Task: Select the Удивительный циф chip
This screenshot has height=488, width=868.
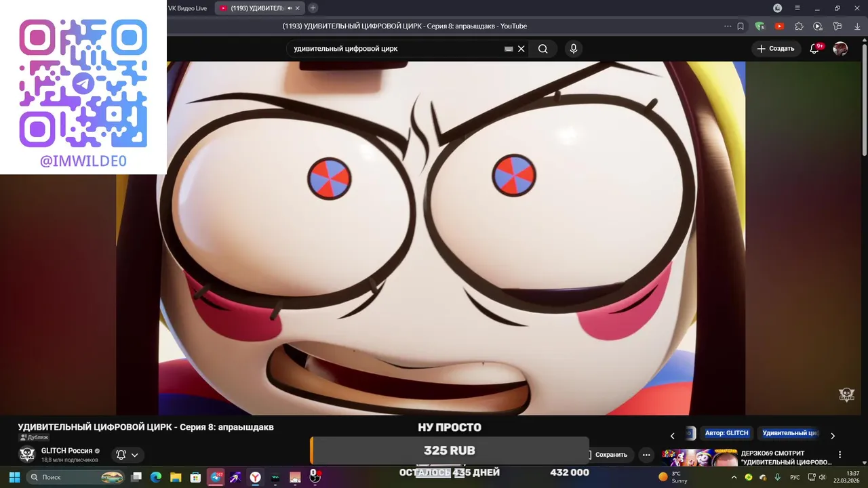Action: pos(789,433)
